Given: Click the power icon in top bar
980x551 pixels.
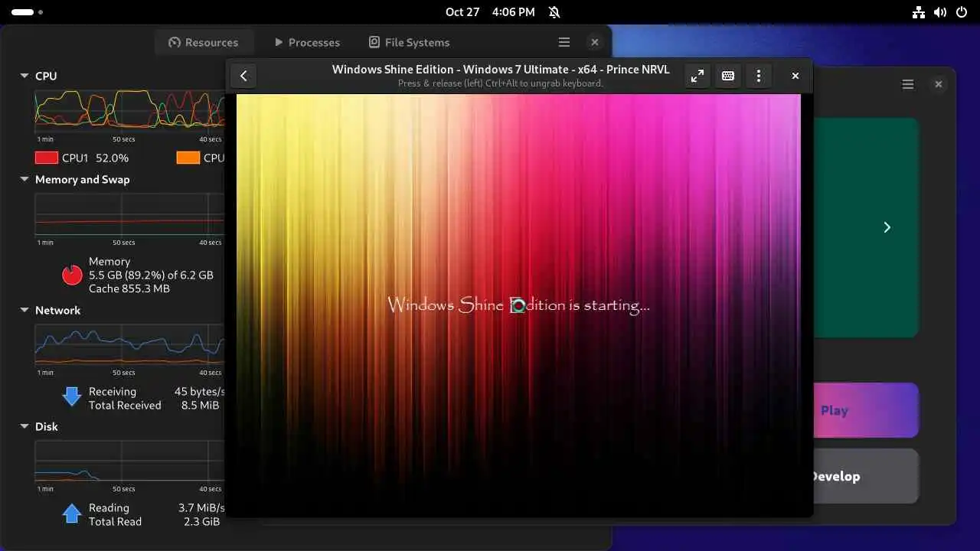Looking at the screenshot, I should click(962, 12).
